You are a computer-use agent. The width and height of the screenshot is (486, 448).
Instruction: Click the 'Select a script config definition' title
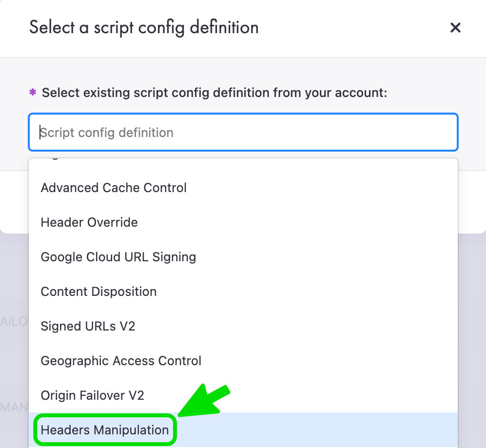[x=144, y=28]
